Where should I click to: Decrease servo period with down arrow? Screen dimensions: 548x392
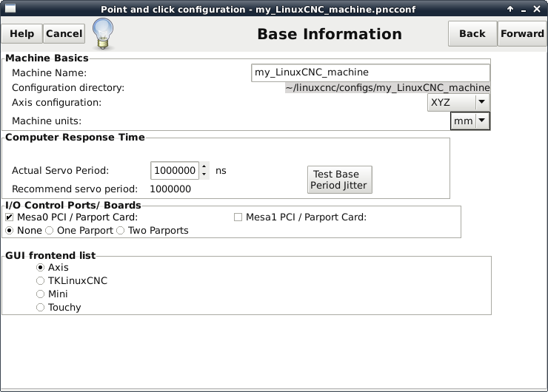204,175
